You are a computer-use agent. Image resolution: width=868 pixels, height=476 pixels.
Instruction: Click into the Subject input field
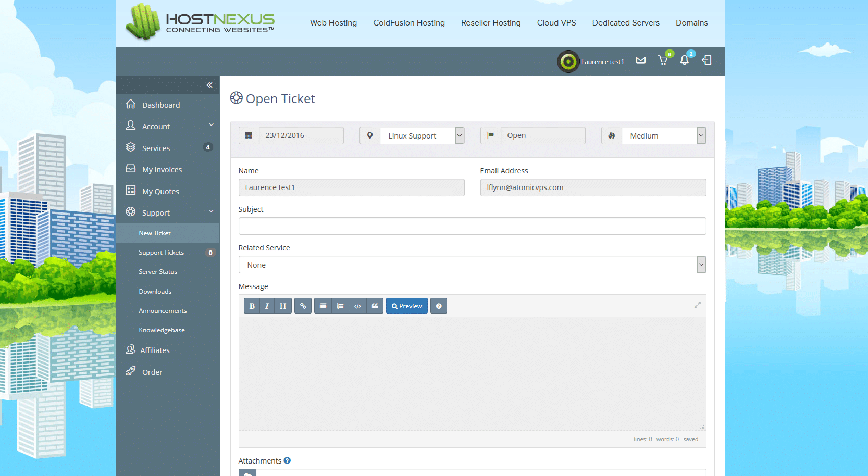point(472,226)
